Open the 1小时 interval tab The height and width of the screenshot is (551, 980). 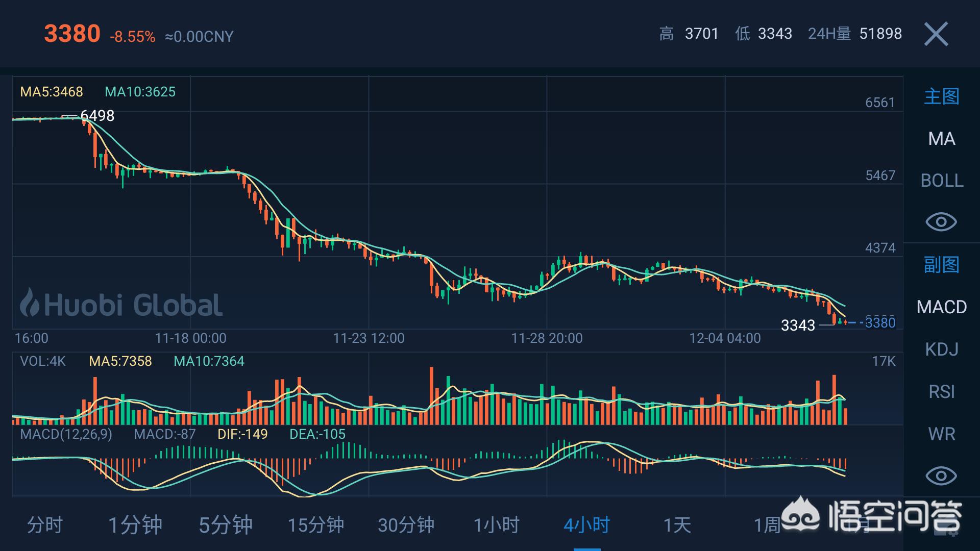coord(496,524)
